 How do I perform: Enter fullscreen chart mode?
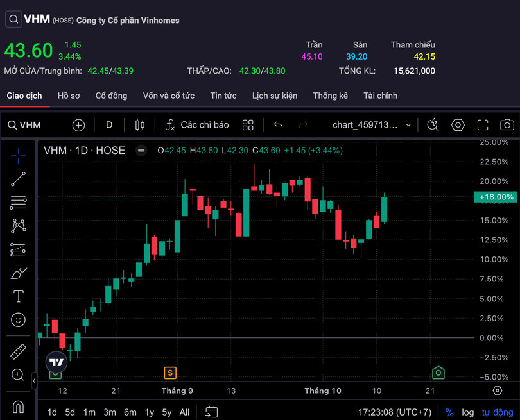coord(483,125)
